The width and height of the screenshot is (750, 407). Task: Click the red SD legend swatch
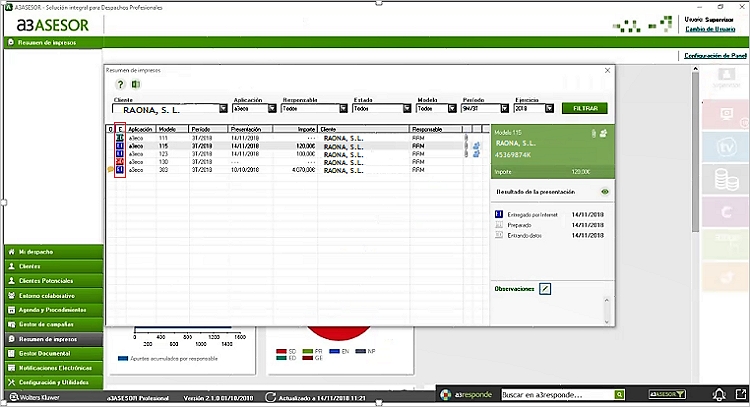281,352
